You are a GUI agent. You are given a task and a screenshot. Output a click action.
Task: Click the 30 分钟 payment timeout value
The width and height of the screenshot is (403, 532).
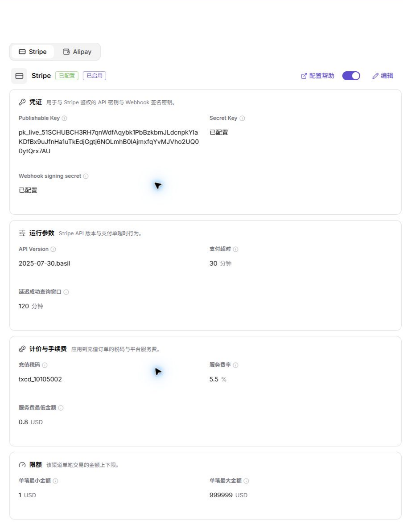220,264
